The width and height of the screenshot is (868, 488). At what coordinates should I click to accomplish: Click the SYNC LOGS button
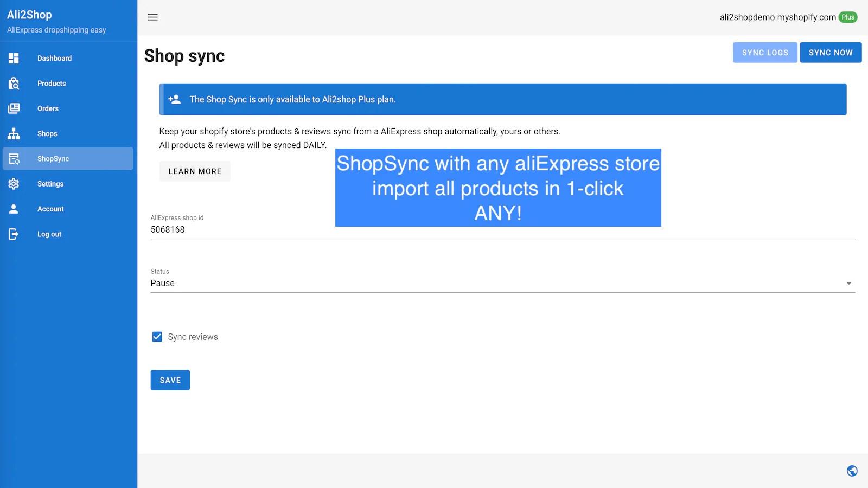[765, 53]
